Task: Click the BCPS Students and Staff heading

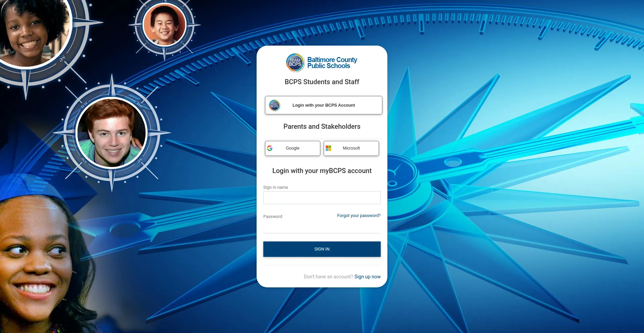Action: [x=322, y=82]
